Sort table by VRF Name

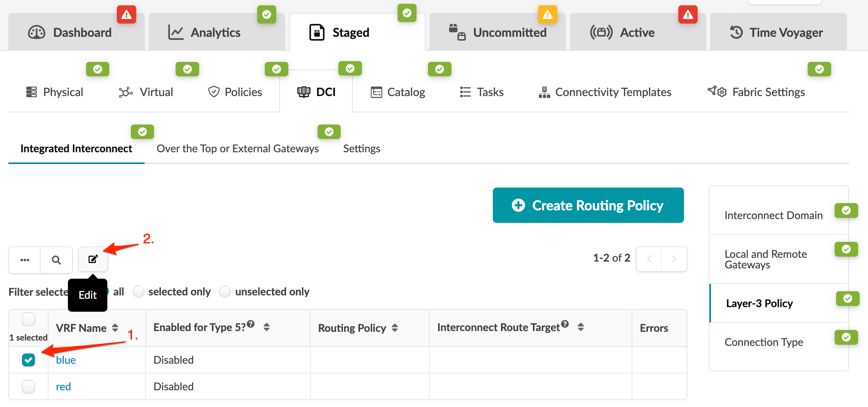115,328
